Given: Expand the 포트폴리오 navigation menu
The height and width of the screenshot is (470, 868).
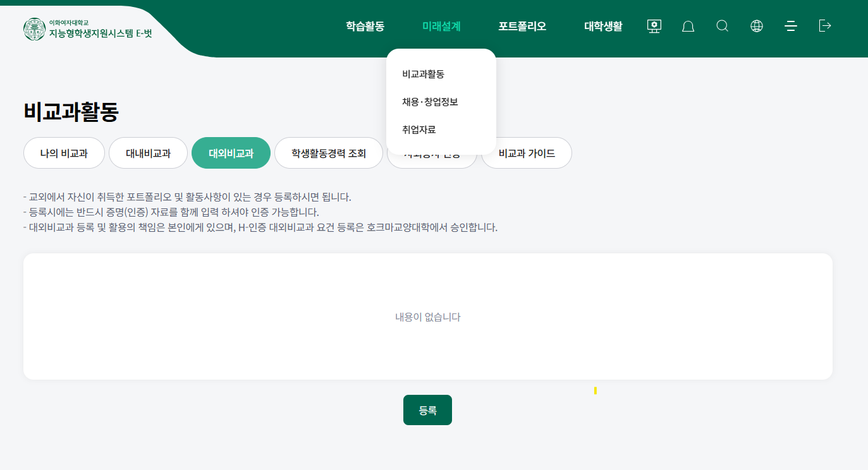Looking at the screenshot, I should pos(522,27).
